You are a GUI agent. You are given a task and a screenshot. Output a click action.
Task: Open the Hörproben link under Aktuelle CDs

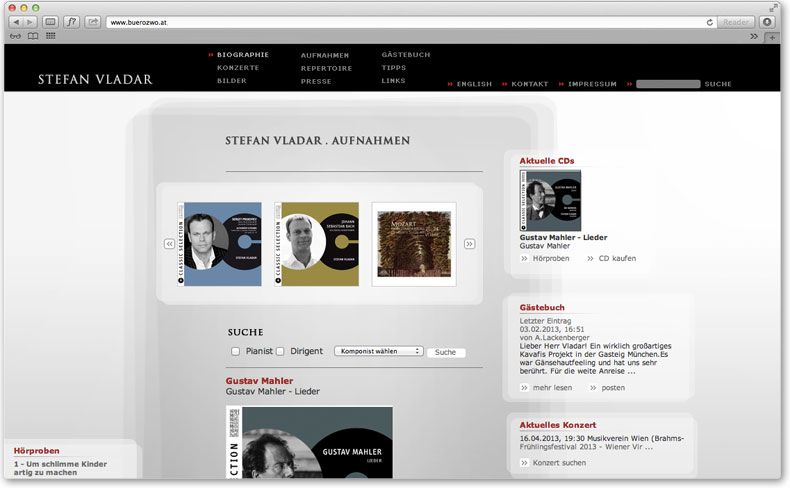pos(551,258)
